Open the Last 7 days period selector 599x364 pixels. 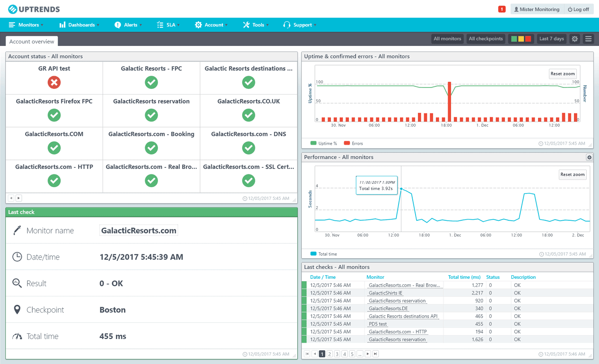(552, 39)
